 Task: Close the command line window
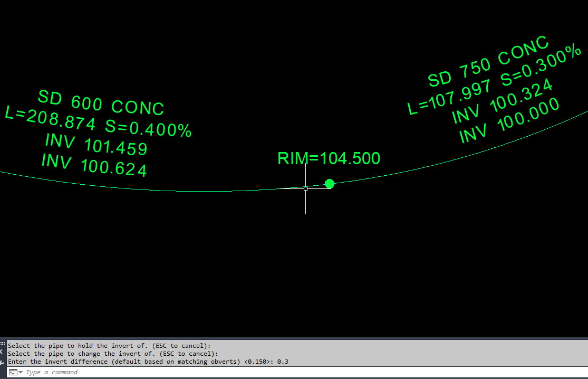[x=2, y=352]
